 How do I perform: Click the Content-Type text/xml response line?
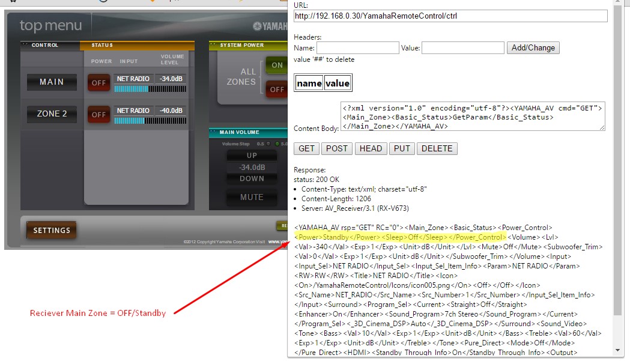pos(364,189)
